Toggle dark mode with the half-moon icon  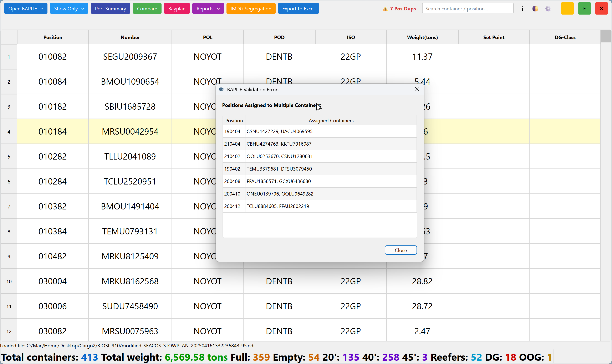click(535, 9)
